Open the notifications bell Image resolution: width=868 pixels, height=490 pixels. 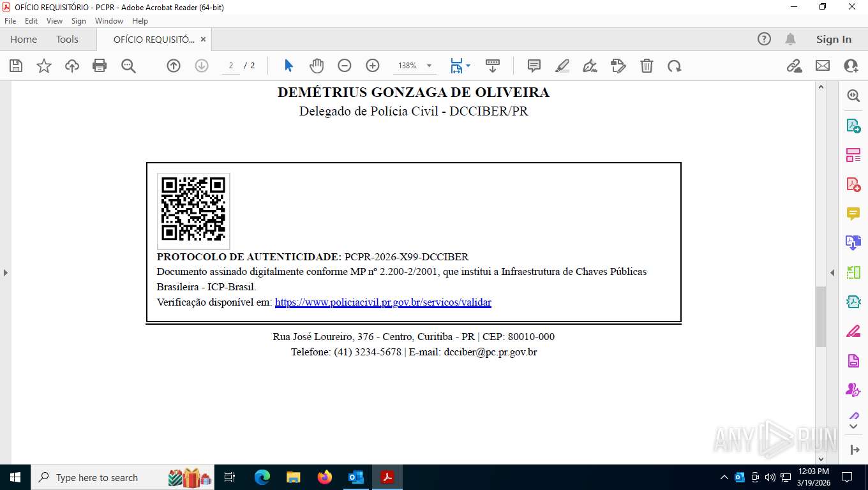point(790,39)
